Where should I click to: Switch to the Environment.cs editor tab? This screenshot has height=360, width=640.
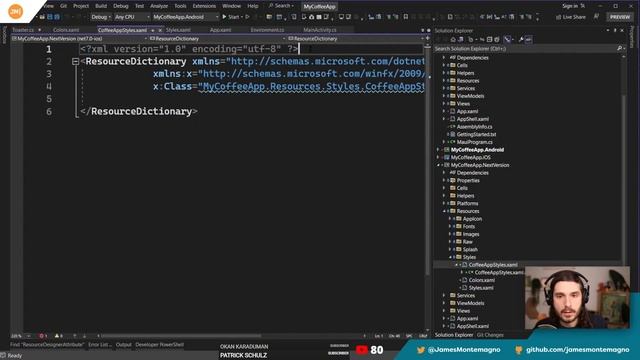(x=267, y=30)
